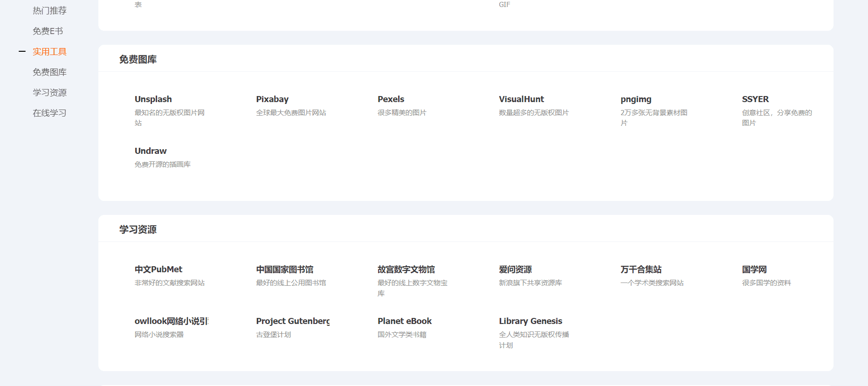This screenshot has height=386, width=868.
Task: Open 热门推荐 in the sidebar
Action: [49, 10]
